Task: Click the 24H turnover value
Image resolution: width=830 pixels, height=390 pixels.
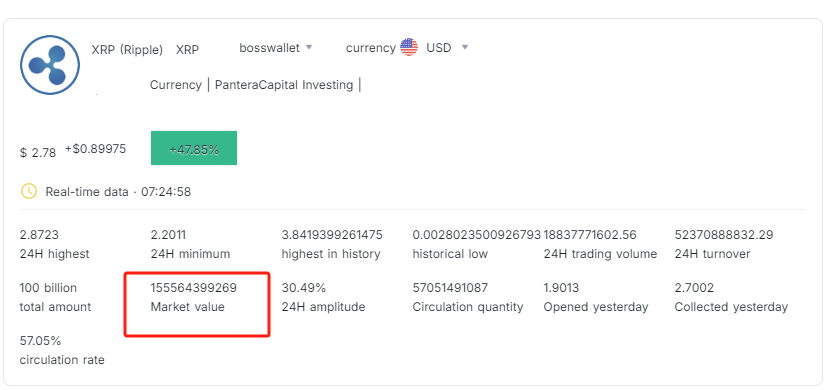Action: (724, 234)
